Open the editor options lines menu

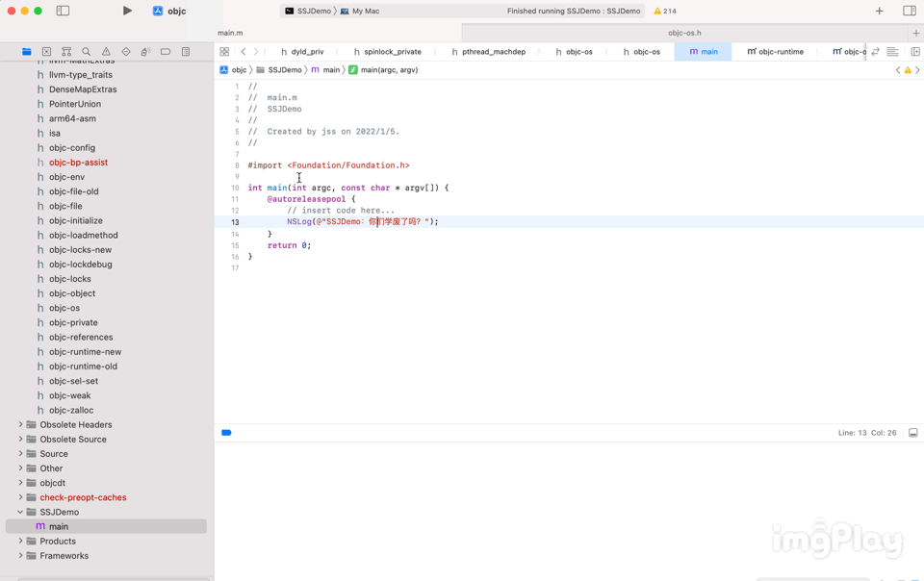click(893, 52)
